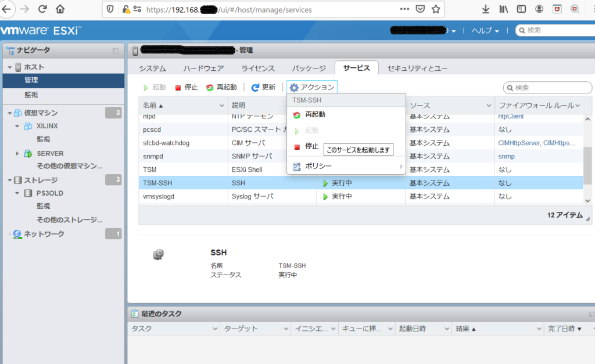
Task: Click the ntpClient firewall rule link
Action: pos(511,117)
